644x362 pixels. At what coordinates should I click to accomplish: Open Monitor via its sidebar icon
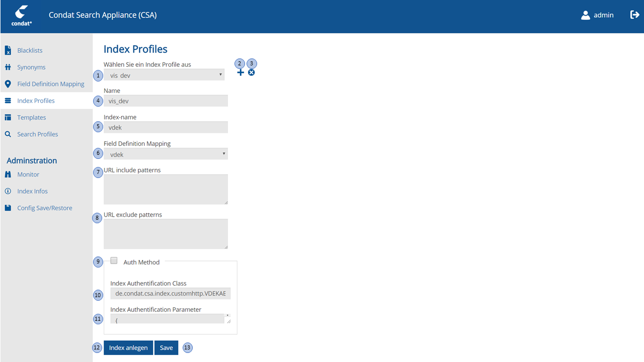pyautogui.click(x=7, y=174)
